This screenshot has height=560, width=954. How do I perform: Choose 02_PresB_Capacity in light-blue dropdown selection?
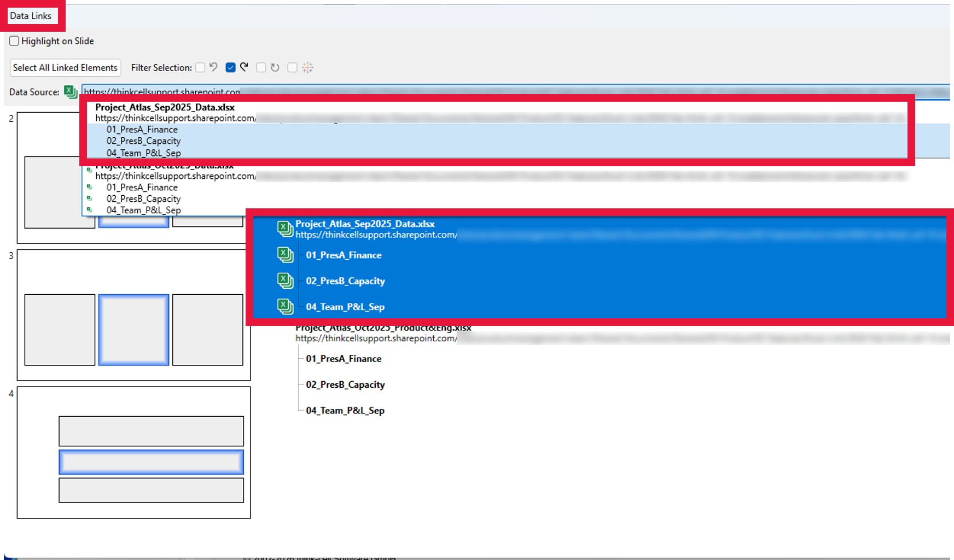pyautogui.click(x=143, y=141)
